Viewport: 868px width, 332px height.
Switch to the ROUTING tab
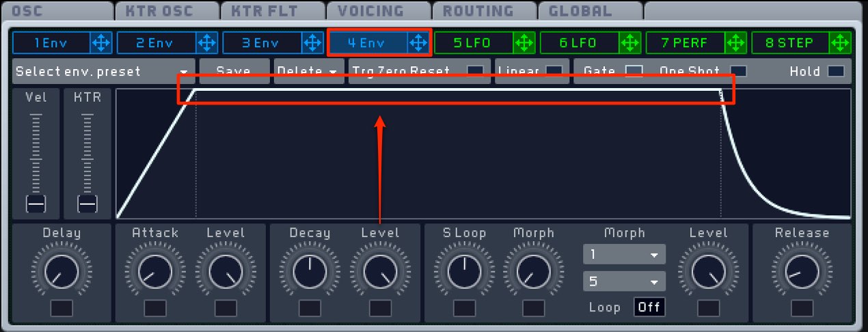coord(484,11)
